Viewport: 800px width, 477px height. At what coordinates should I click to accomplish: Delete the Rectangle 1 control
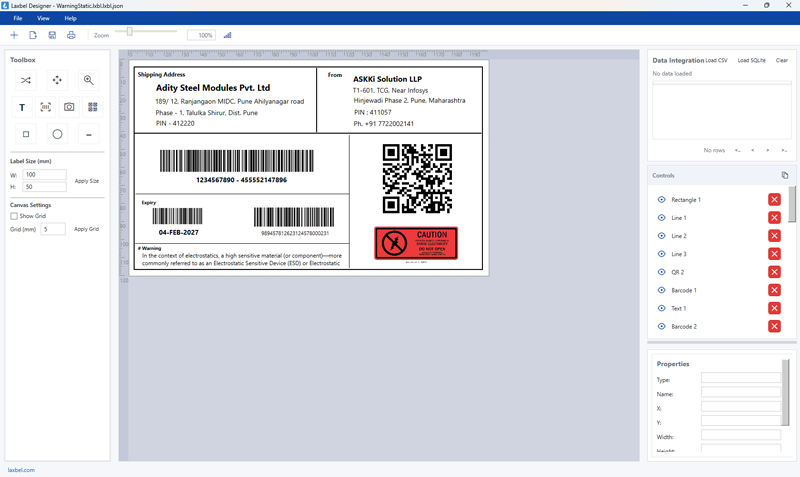774,199
